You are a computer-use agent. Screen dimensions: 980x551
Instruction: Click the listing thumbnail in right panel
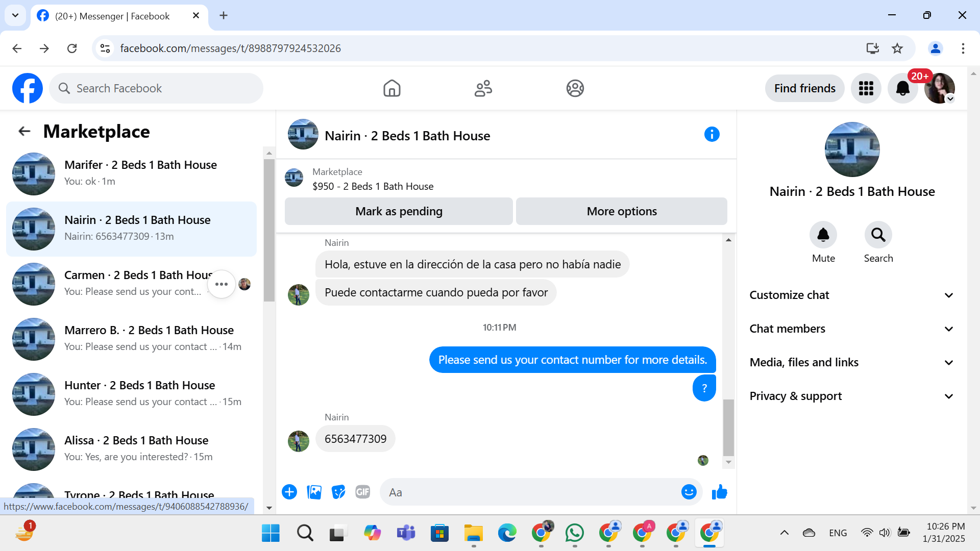852,149
